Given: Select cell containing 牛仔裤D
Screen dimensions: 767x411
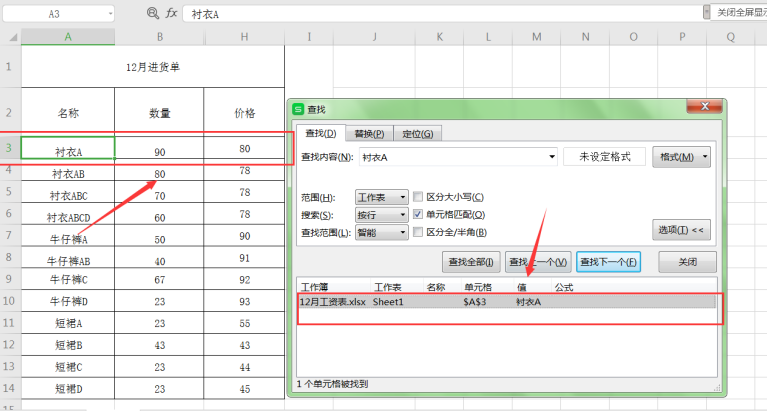Looking at the screenshot, I should [x=68, y=301].
